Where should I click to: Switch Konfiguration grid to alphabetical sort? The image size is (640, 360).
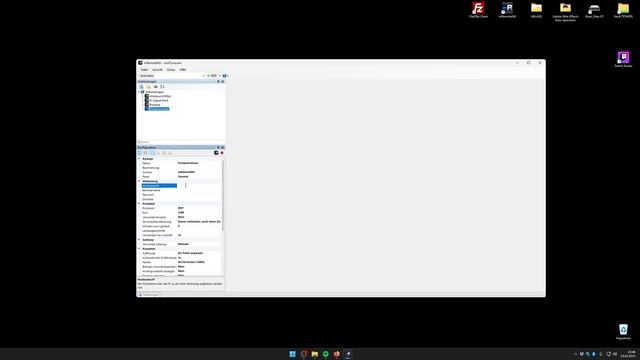pos(145,153)
